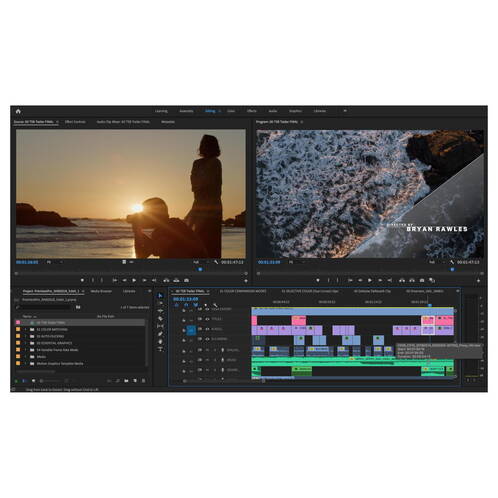Viewport: 498px width, 498px height.
Task: Expand the 01 COLOR MATCHING bin
Action: coord(26,329)
